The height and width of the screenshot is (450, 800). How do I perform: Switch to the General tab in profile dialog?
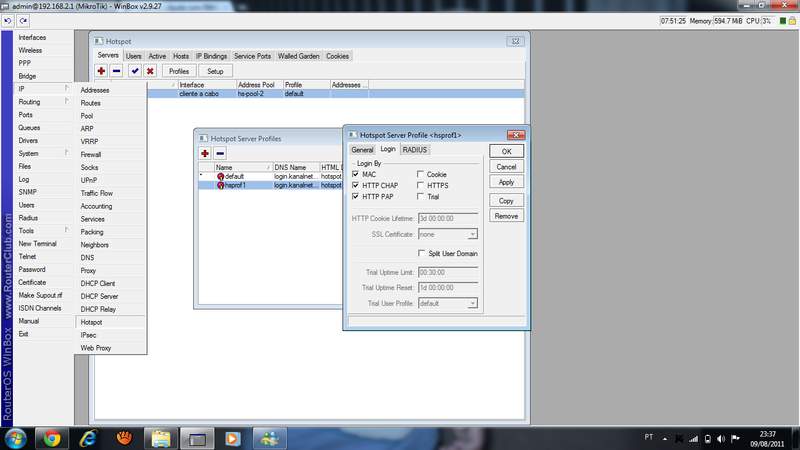pyautogui.click(x=362, y=149)
